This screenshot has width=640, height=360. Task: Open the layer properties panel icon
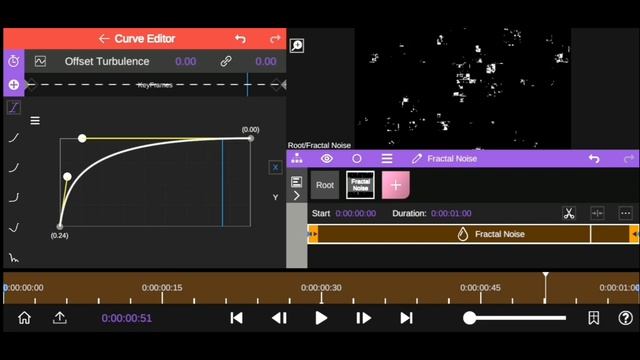pos(297,182)
